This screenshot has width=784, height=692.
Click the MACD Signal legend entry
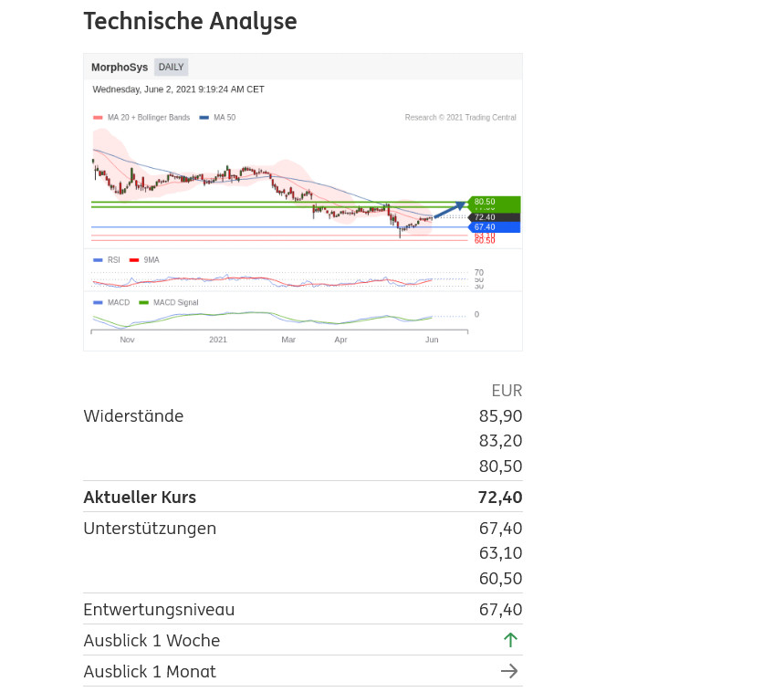(x=175, y=302)
